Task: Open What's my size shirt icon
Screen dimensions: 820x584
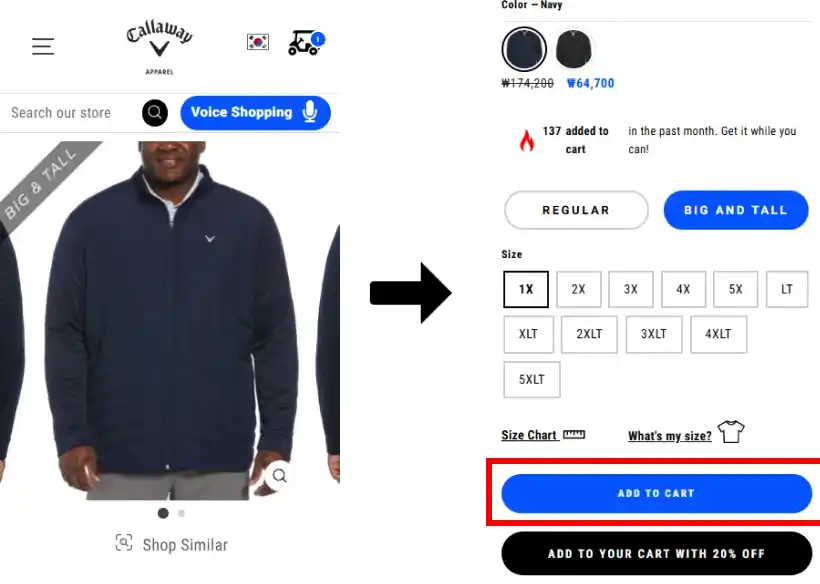Action: [731, 432]
